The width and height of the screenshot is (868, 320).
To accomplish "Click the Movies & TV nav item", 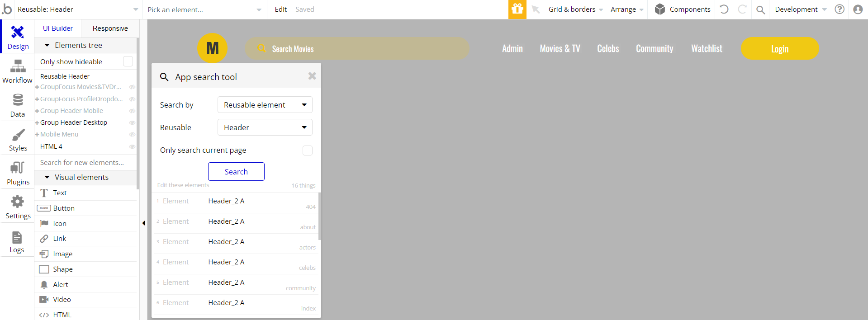I will click(560, 48).
